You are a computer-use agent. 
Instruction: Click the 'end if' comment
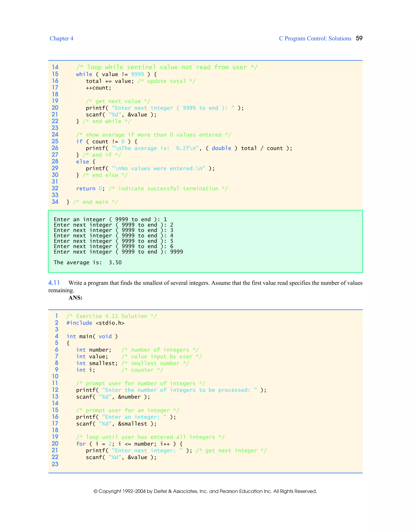pos(102,155)
